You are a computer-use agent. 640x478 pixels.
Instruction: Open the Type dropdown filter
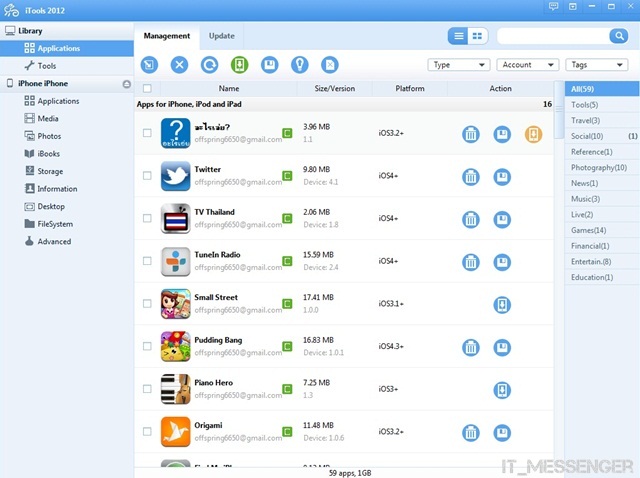[x=459, y=65]
